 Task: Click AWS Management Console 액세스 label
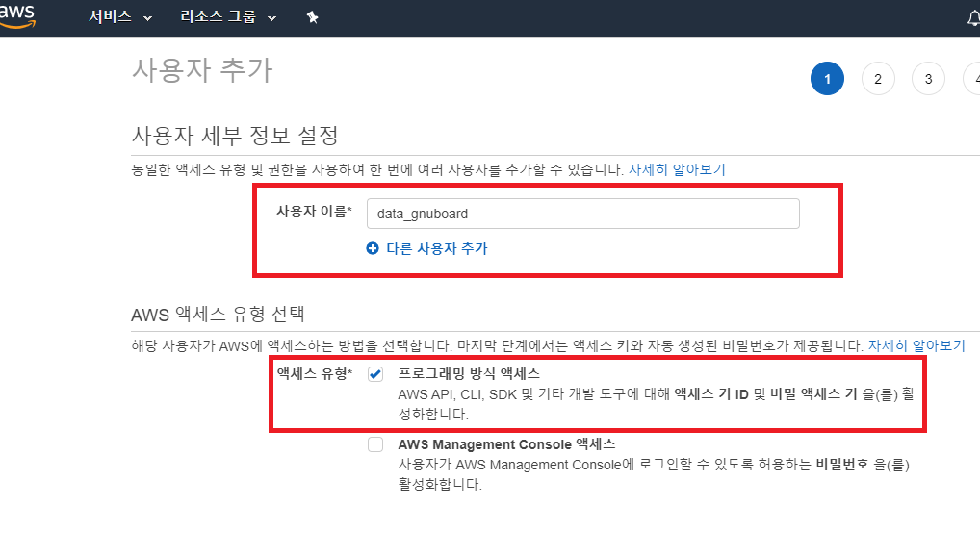(507, 444)
